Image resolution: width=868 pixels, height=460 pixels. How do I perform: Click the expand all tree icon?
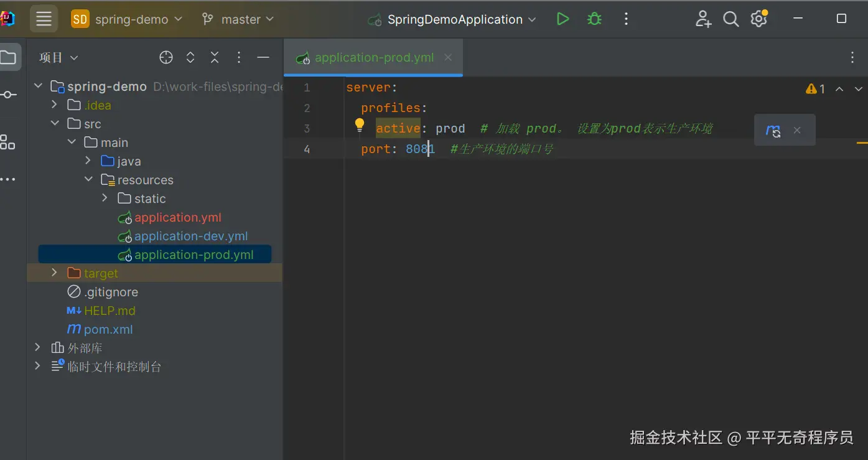click(x=190, y=58)
